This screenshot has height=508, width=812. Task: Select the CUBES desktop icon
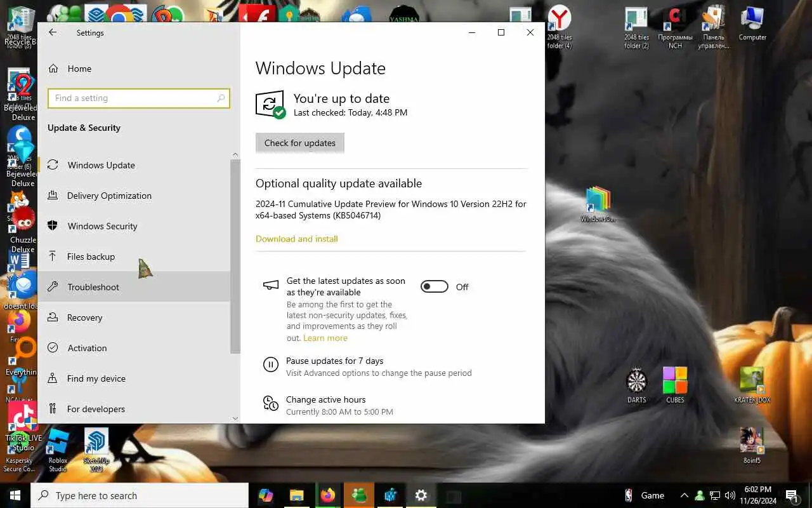[x=675, y=385]
